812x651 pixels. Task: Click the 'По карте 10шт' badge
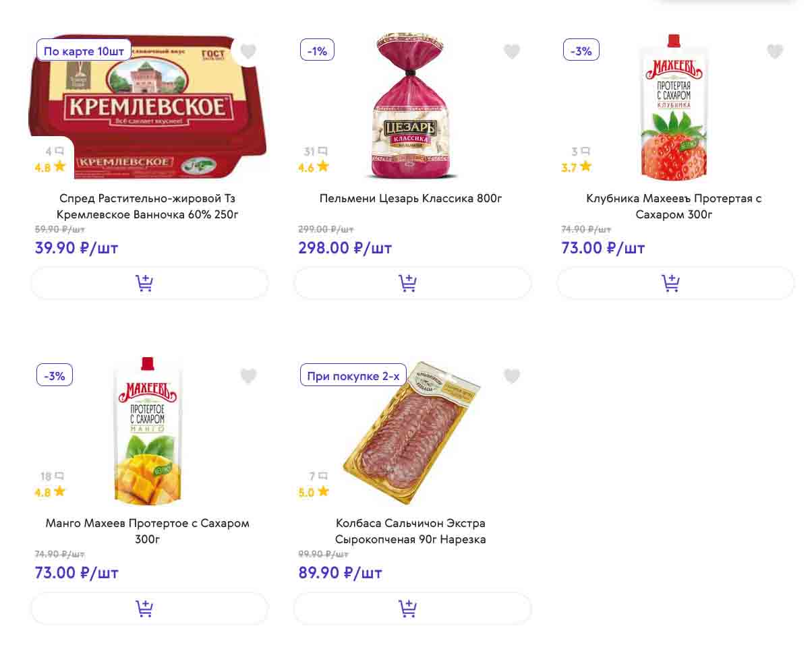pyautogui.click(x=84, y=51)
